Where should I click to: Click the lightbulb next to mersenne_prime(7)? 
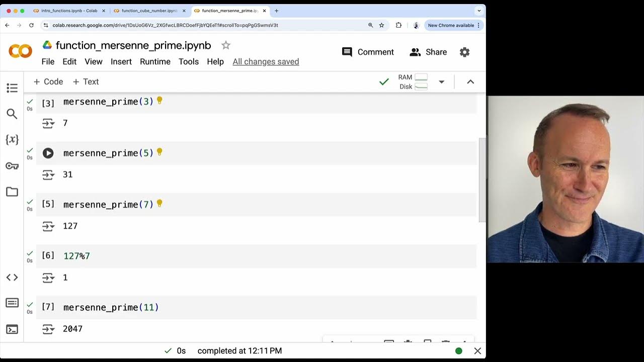159,204
